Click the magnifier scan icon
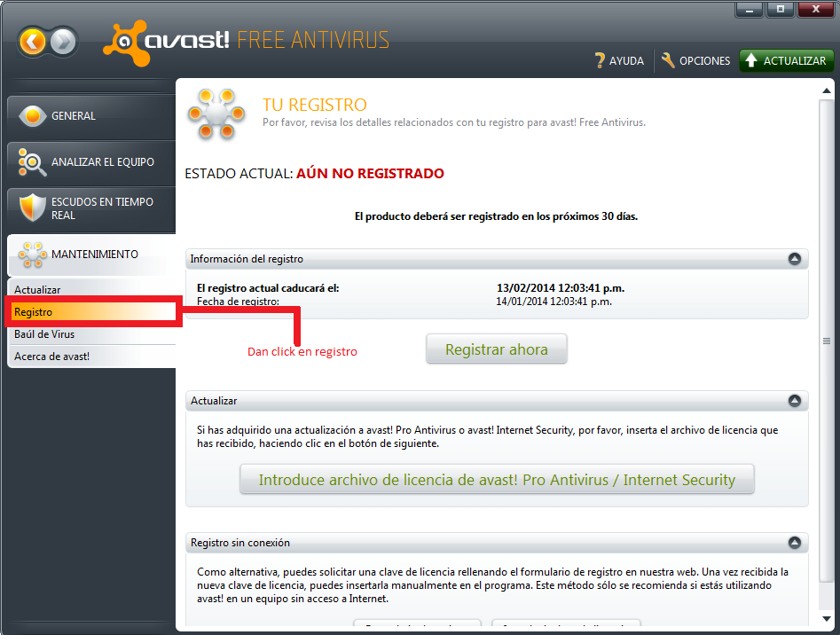 [x=32, y=161]
